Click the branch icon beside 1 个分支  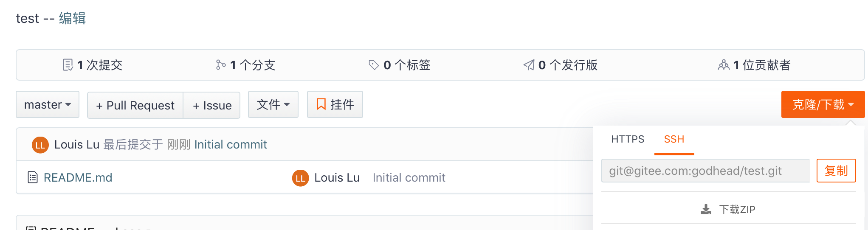[220, 65]
